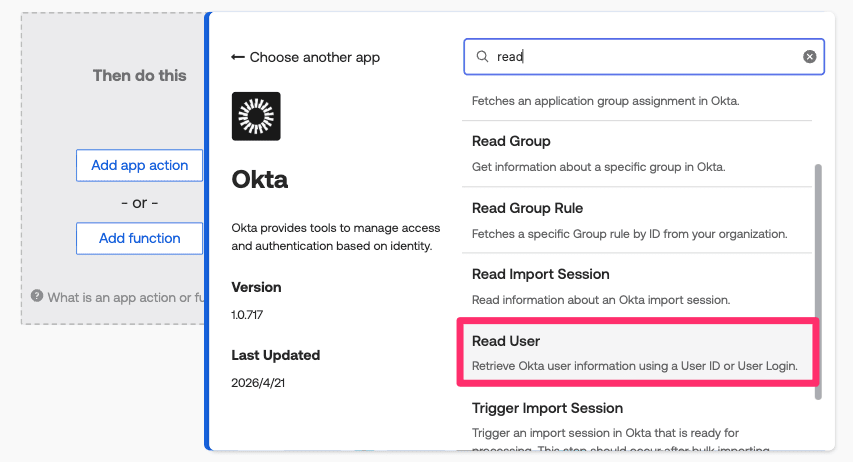Select the Read User action

point(637,352)
